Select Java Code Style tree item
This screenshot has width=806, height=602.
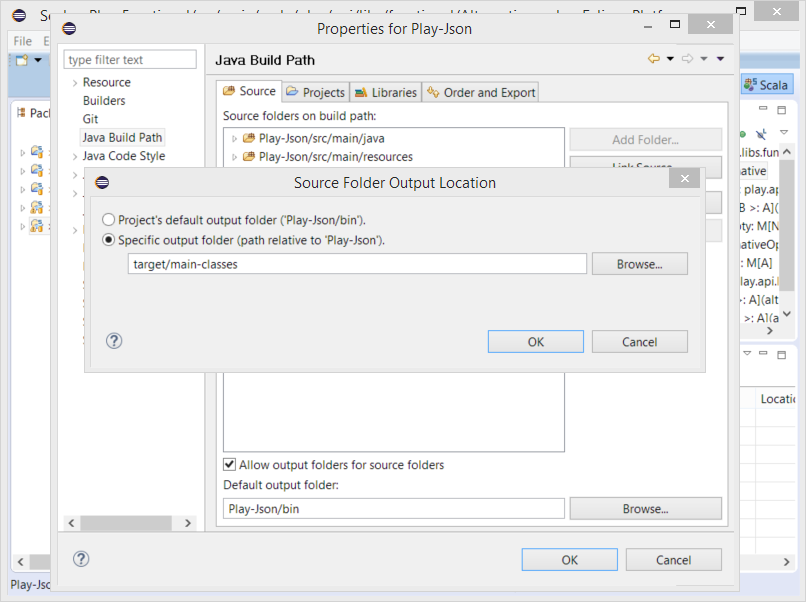pyautogui.click(x=124, y=156)
